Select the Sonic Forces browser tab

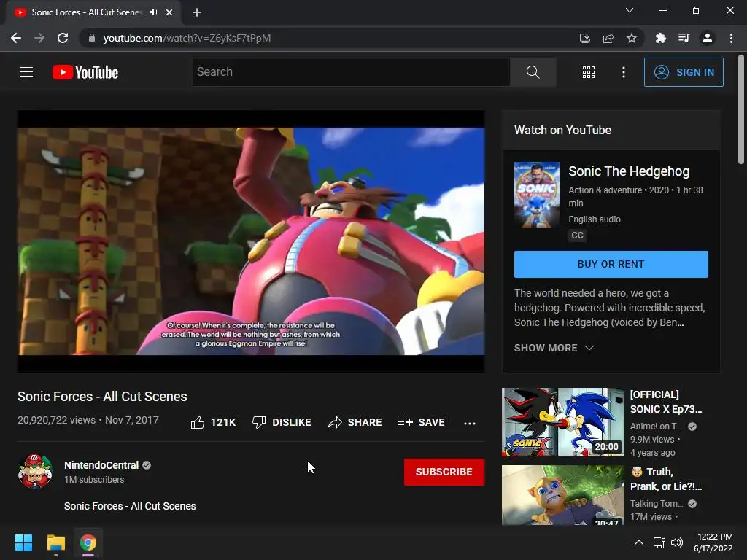tap(87, 12)
